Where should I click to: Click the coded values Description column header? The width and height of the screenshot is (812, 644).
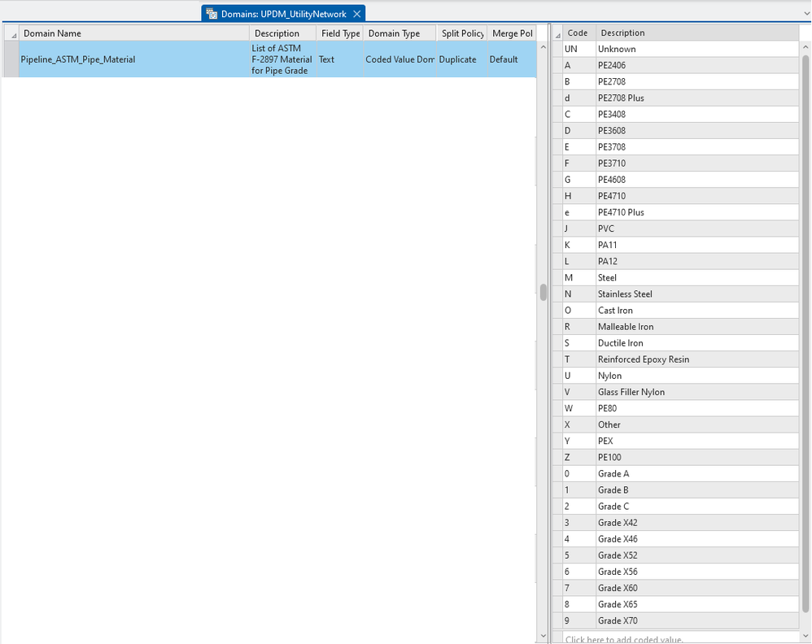point(697,33)
